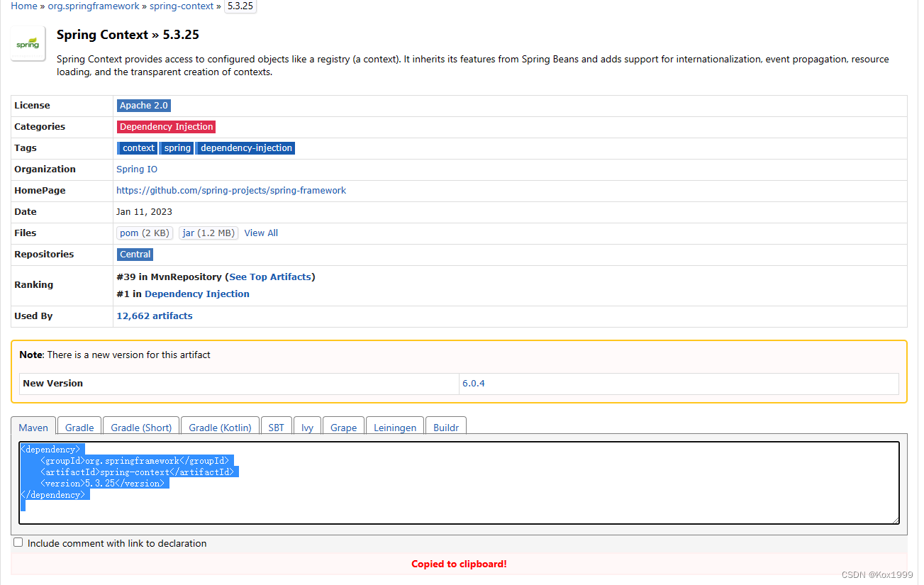Open the spring-framework GitHub homepage link

point(231,191)
